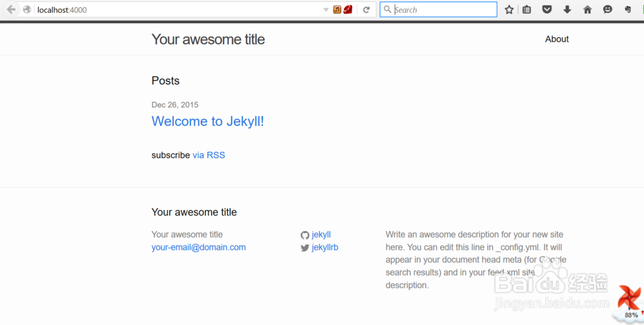Viewport: 644px width, 325px height.
Task: Subscribe via RSS link
Action: pyautogui.click(x=209, y=155)
